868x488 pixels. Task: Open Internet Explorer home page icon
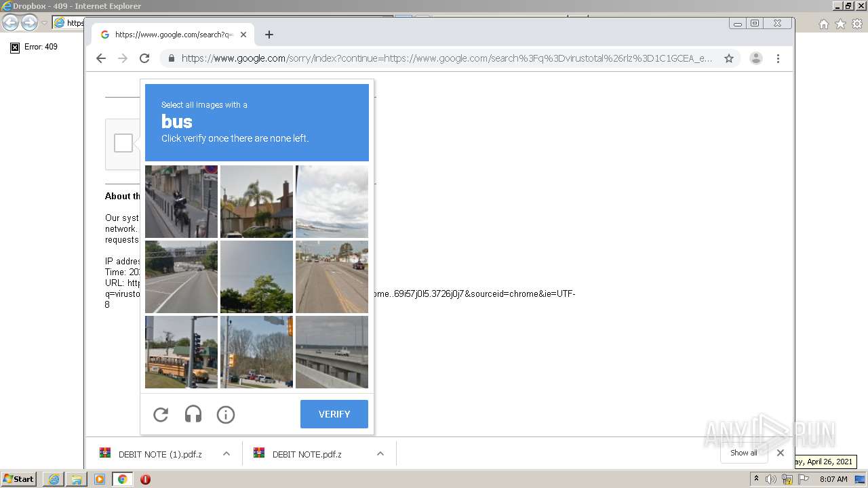[823, 24]
